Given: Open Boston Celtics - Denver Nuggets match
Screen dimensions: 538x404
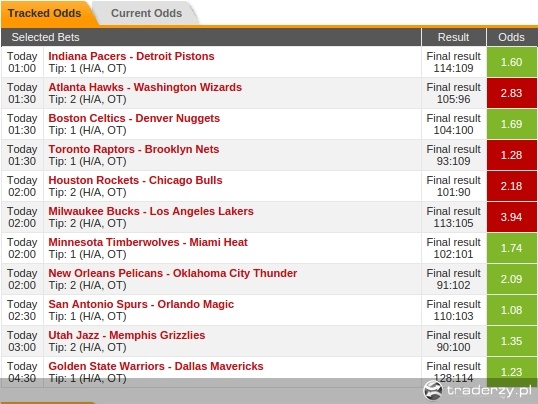Looking at the screenshot, I should click(x=134, y=118).
